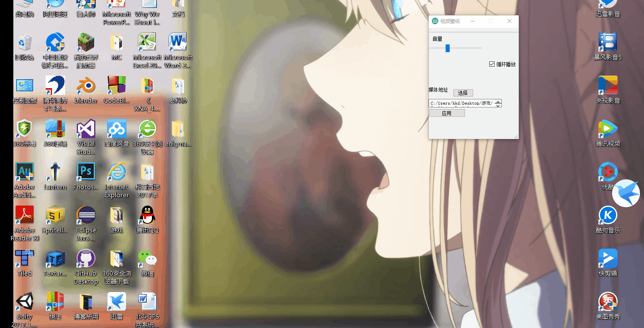Open the 腾讯QQ penguin icon
Screen dimensions: 644x328
click(147, 215)
